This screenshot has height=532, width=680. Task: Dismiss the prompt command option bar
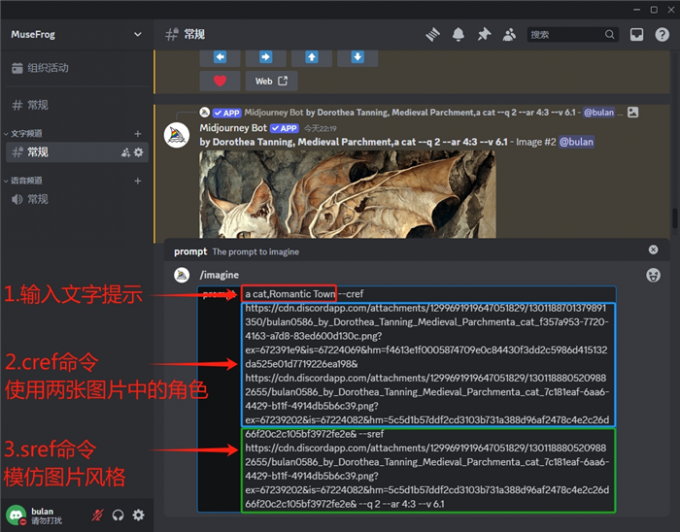tap(653, 250)
